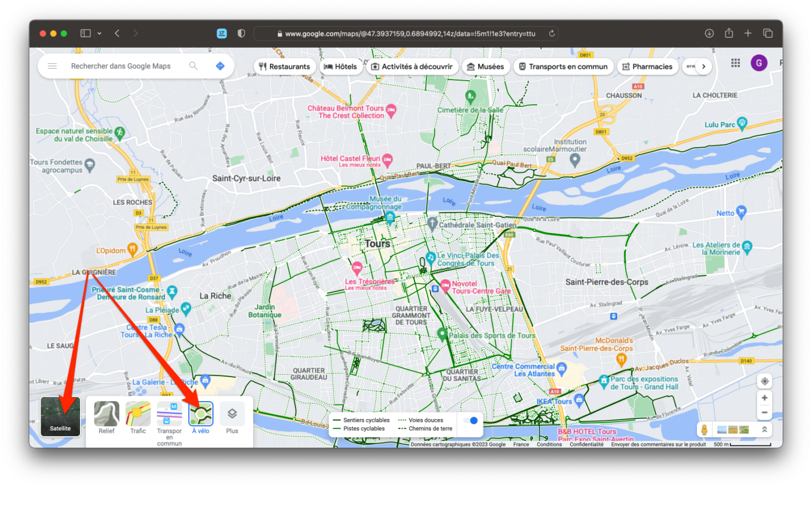The height and width of the screenshot is (508, 812).
Task: Click the Safari translate icon
Action: pyautogui.click(x=222, y=33)
